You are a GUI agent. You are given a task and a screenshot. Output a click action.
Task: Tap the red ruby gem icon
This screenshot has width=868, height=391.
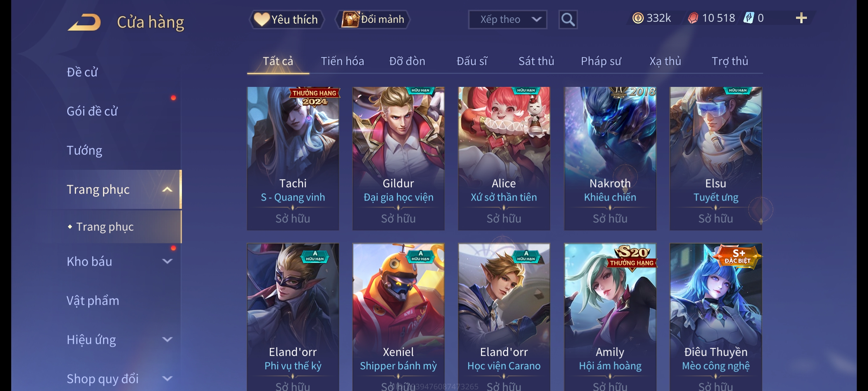point(693,18)
